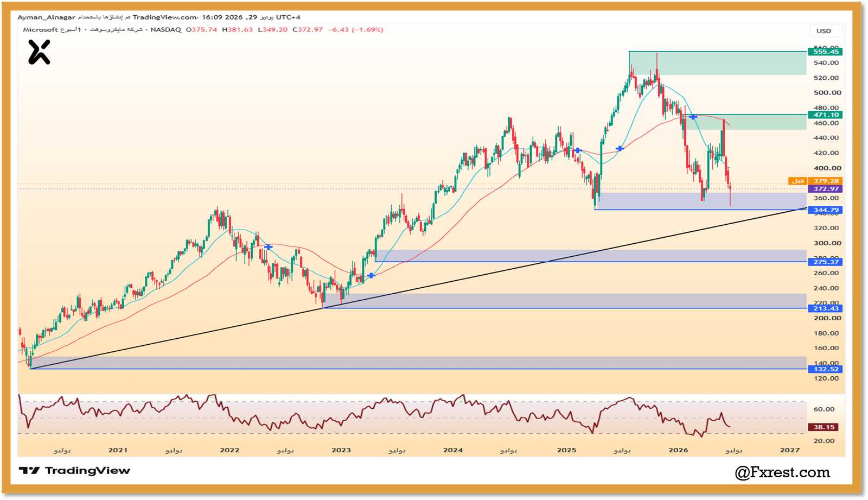Click the 200.00 level on the price scale

click(x=827, y=318)
